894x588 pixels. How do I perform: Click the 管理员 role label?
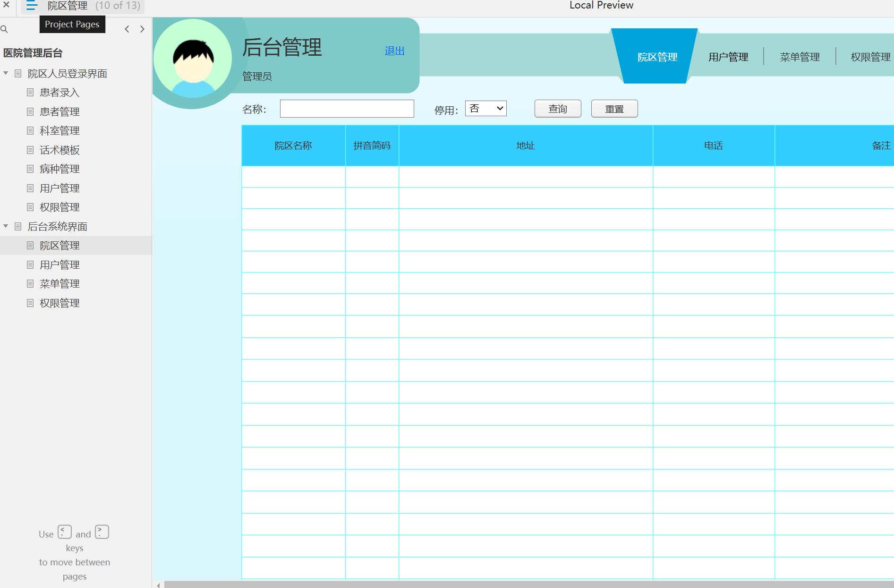[257, 76]
